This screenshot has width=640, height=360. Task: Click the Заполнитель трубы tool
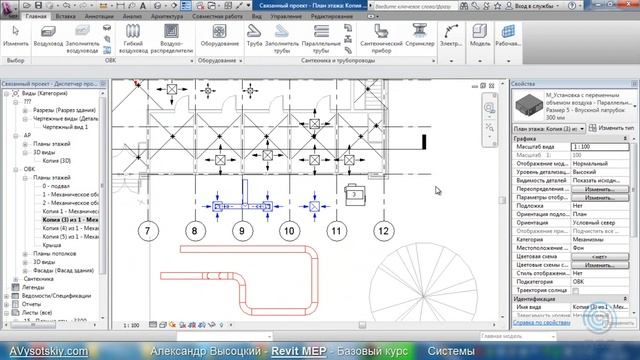[282, 39]
